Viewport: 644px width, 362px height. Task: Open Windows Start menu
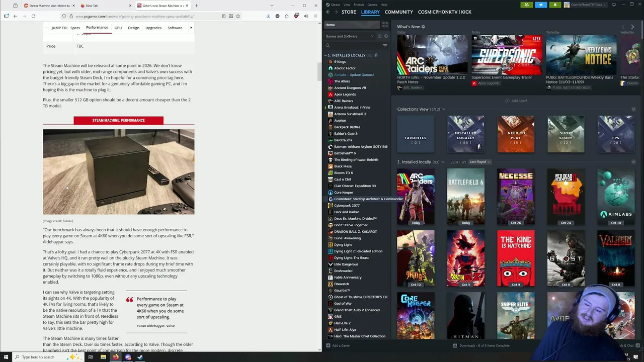[x=6, y=357]
